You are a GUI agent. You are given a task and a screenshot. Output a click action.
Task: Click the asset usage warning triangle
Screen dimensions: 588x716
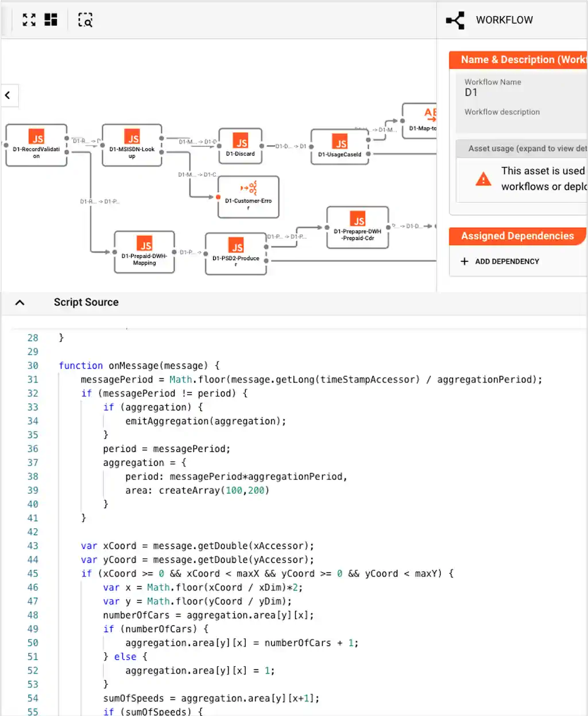pos(482,179)
